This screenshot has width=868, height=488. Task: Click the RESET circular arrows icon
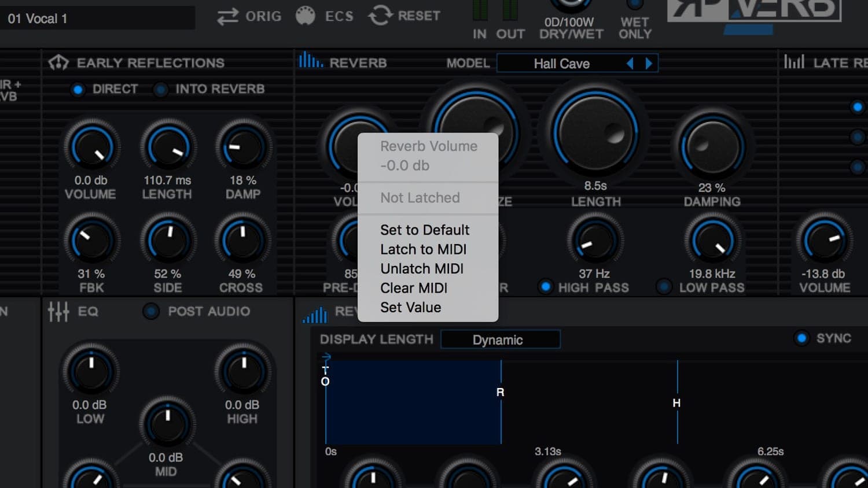[x=380, y=16]
